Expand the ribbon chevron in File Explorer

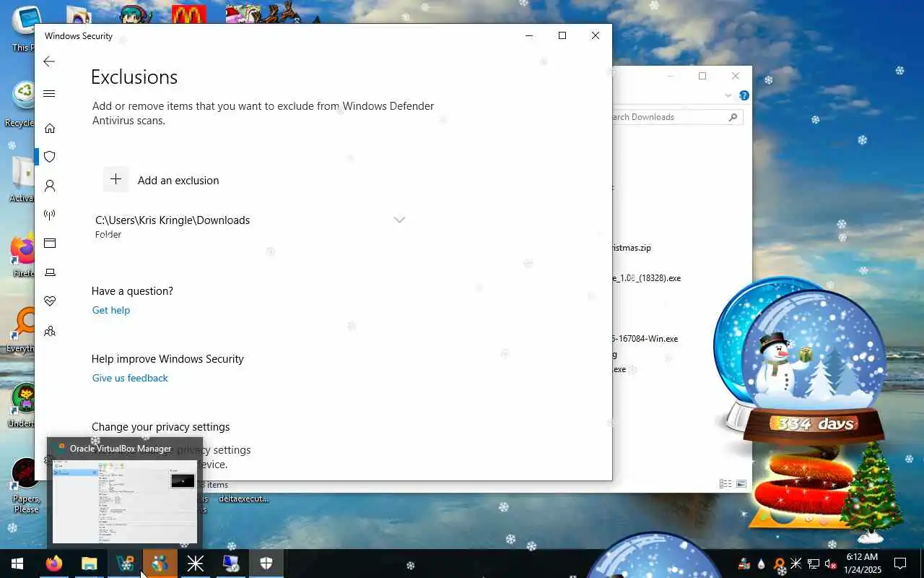728,95
